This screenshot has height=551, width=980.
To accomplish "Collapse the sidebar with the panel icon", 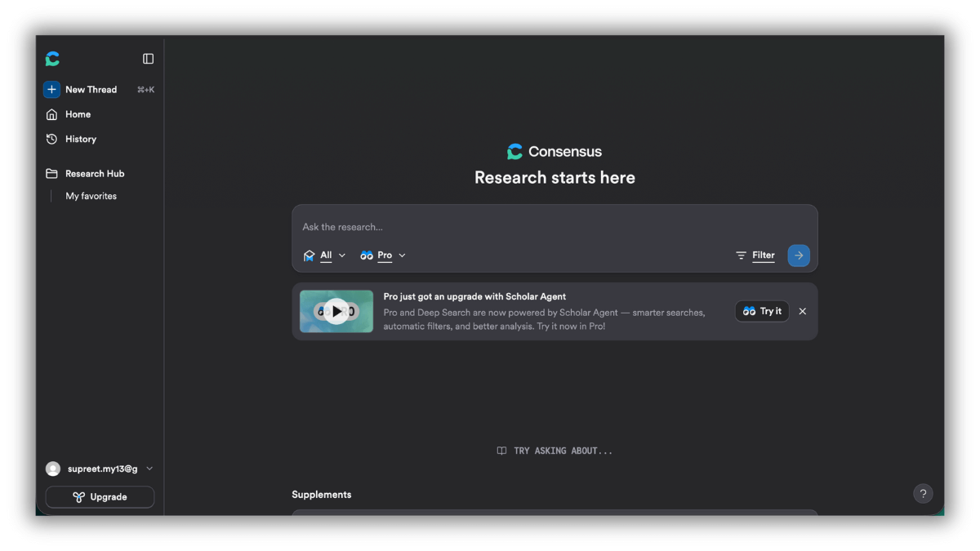I will (x=148, y=59).
